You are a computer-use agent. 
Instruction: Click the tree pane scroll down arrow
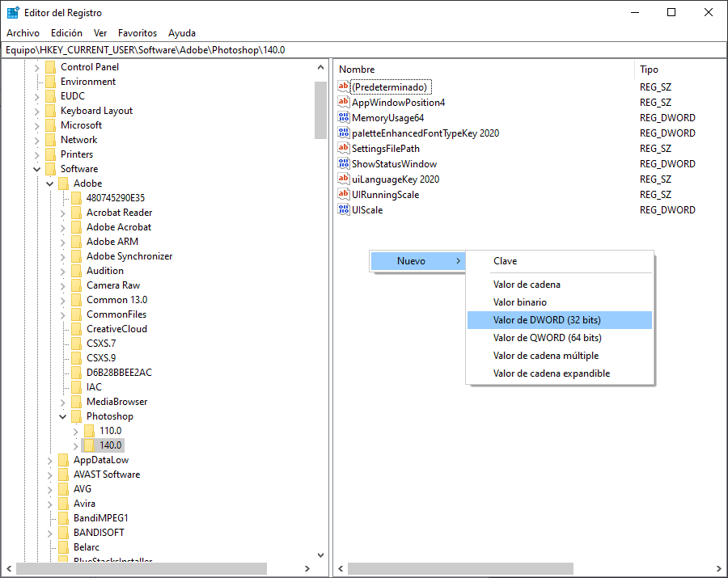point(320,555)
